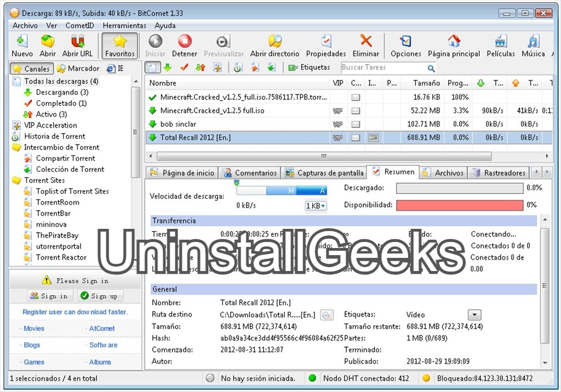Open the CometID menu
The width and height of the screenshot is (561, 392).
click(x=79, y=25)
